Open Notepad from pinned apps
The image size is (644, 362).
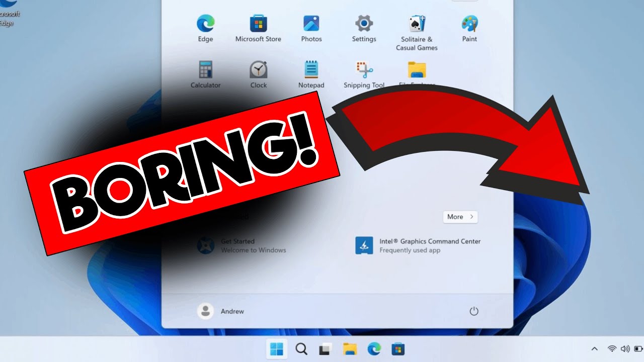[x=311, y=75]
